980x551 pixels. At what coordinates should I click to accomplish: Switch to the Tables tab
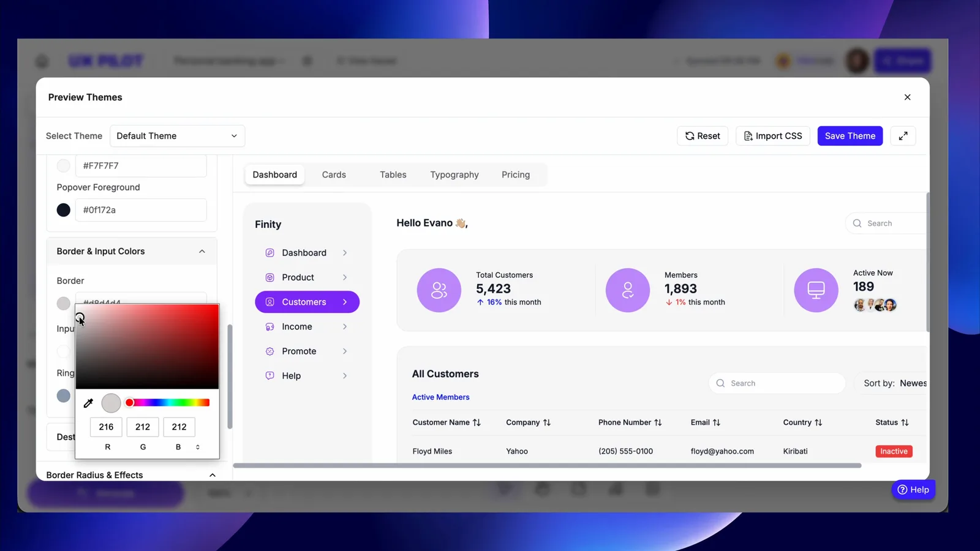393,174
